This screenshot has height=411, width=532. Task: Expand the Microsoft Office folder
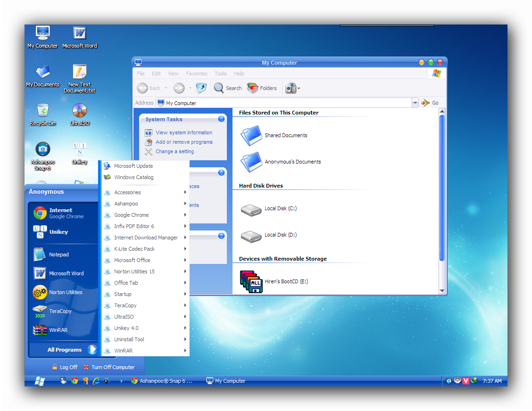145,260
